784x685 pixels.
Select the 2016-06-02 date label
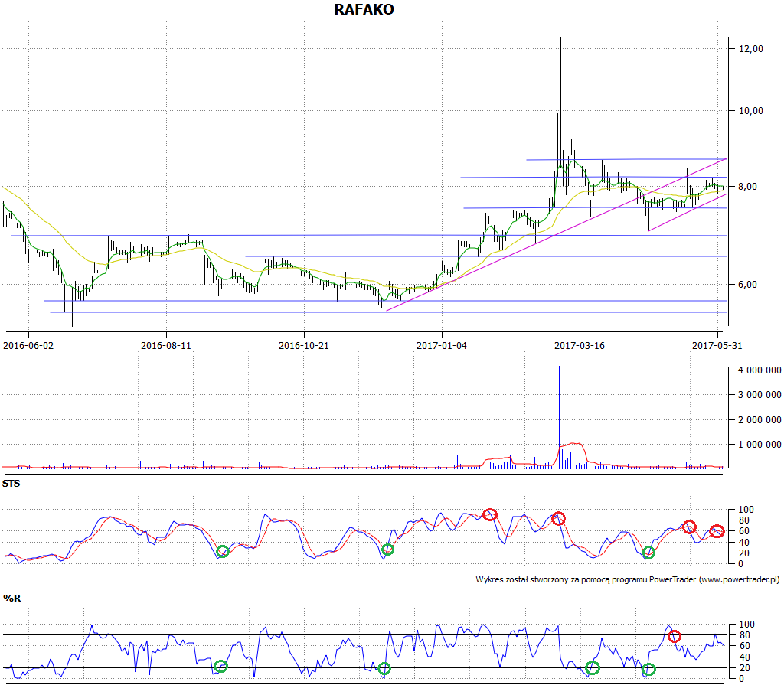click(x=28, y=345)
